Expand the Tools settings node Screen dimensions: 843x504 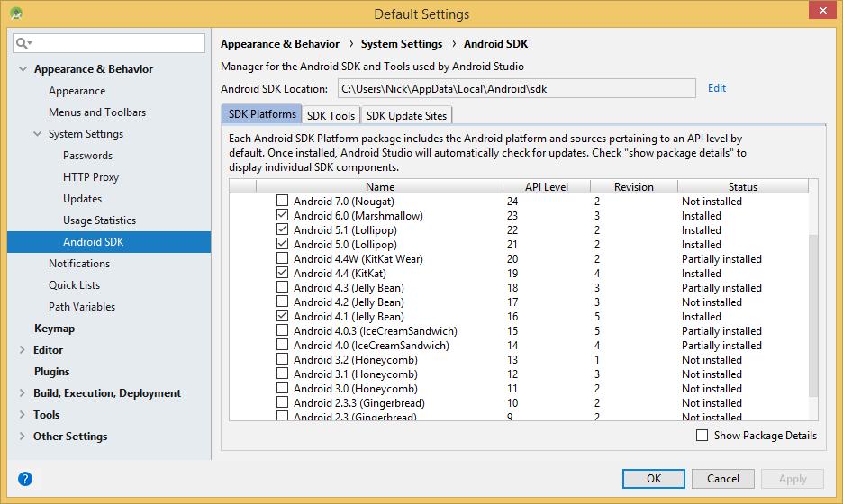(22, 414)
